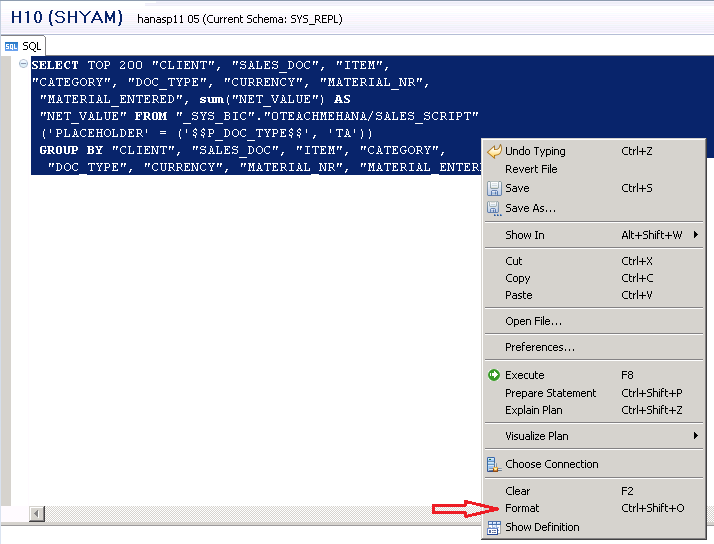Image resolution: width=714 pixels, height=544 pixels.
Task: Click the TOP 200 clause text
Action: [115, 65]
